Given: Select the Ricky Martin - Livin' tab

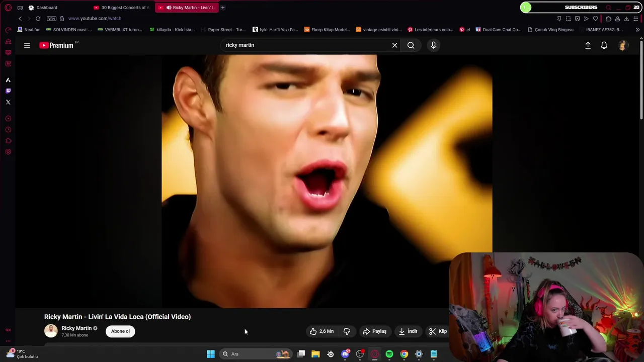Looking at the screenshot, I should coord(186,8).
